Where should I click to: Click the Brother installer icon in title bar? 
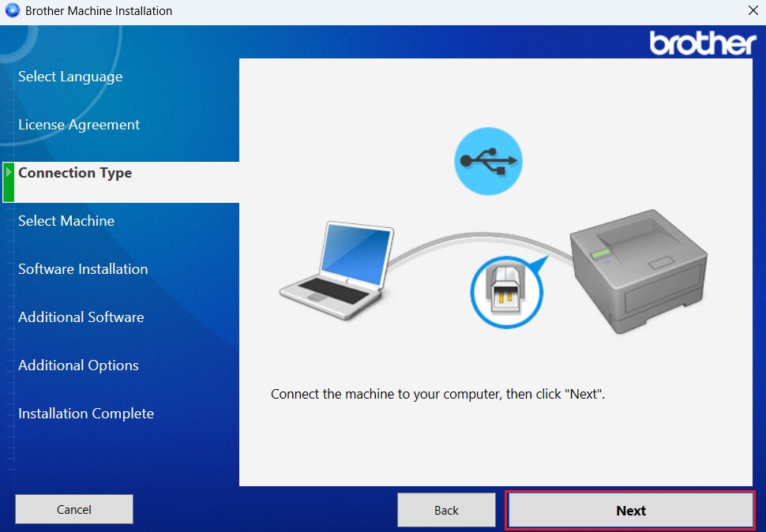coord(12,11)
